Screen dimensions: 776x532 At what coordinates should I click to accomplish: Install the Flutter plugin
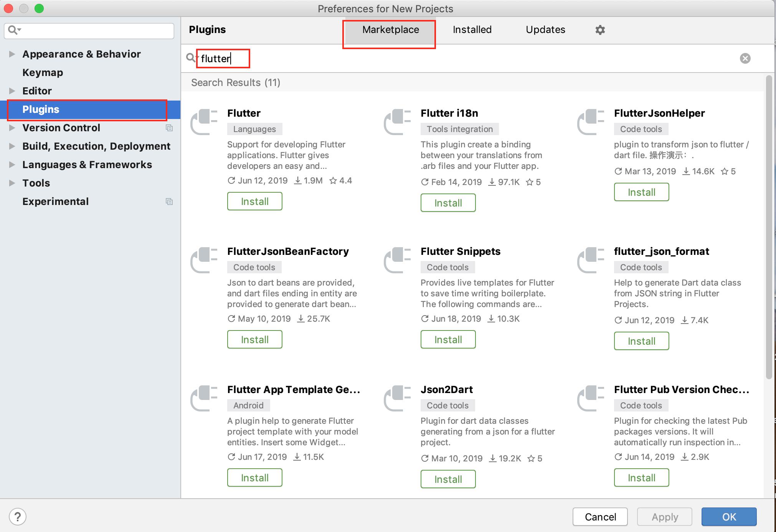pyautogui.click(x=254, y=201)
